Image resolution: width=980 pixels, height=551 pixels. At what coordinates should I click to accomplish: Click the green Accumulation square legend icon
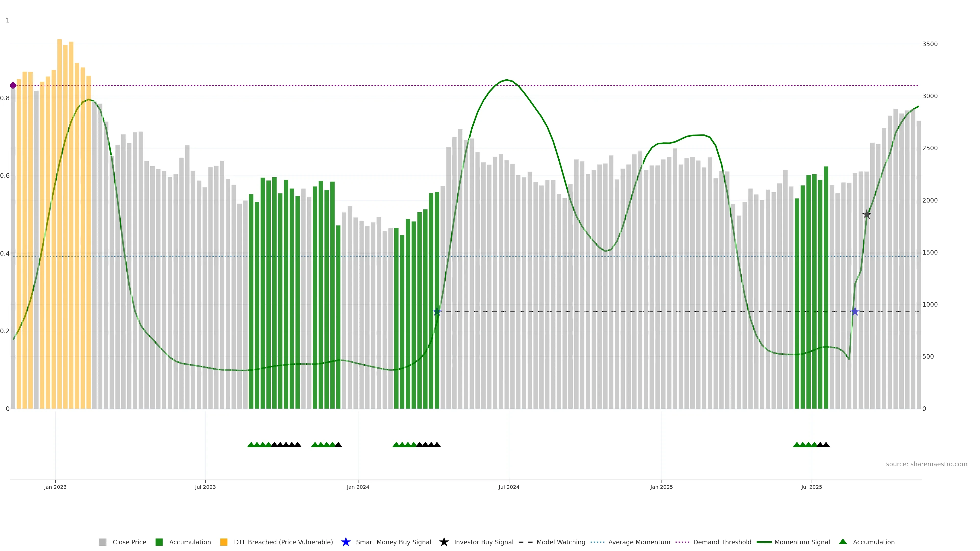click(159, 542)
